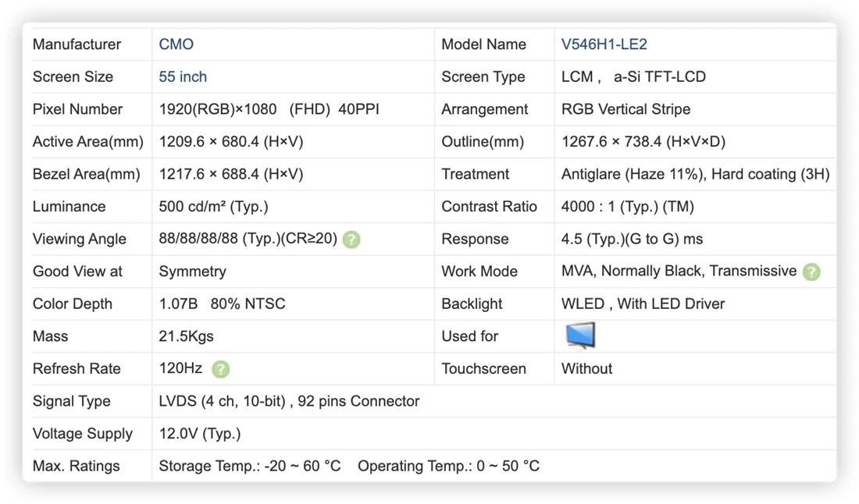Click the Treatment Antiglare value text
The image size is (859, 504).
point(695,174)
